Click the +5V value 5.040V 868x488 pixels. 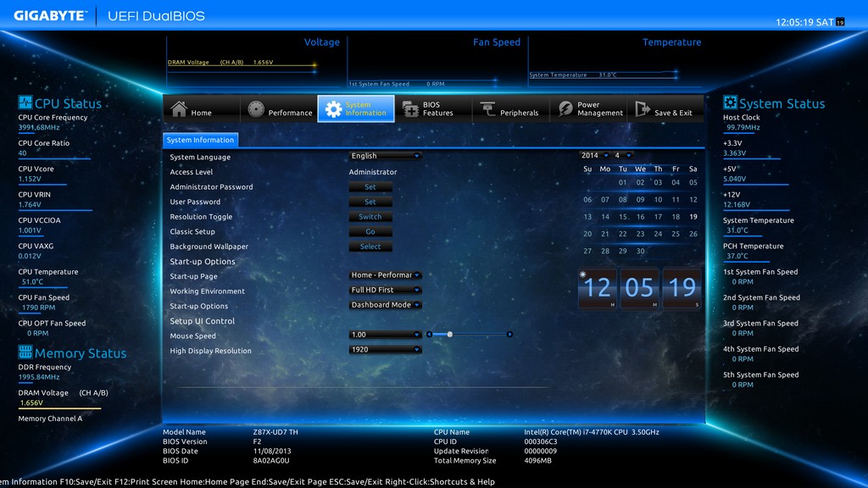pos(735,180)
